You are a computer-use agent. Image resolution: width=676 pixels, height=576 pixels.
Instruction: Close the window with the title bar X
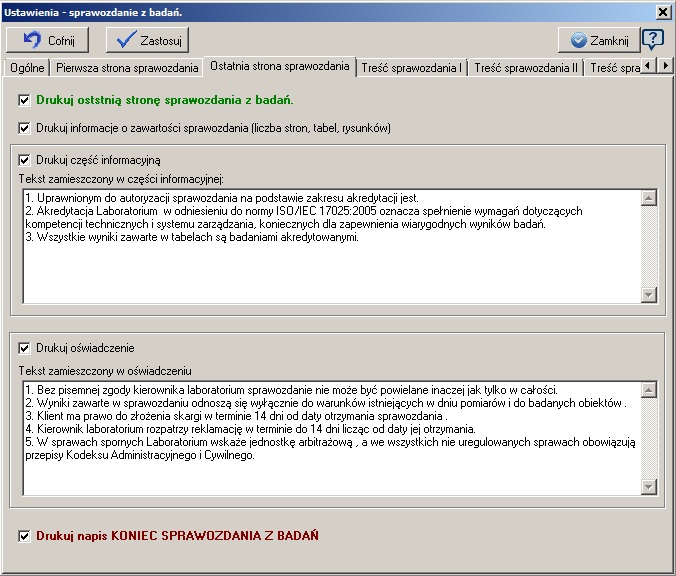click(663, 12)
